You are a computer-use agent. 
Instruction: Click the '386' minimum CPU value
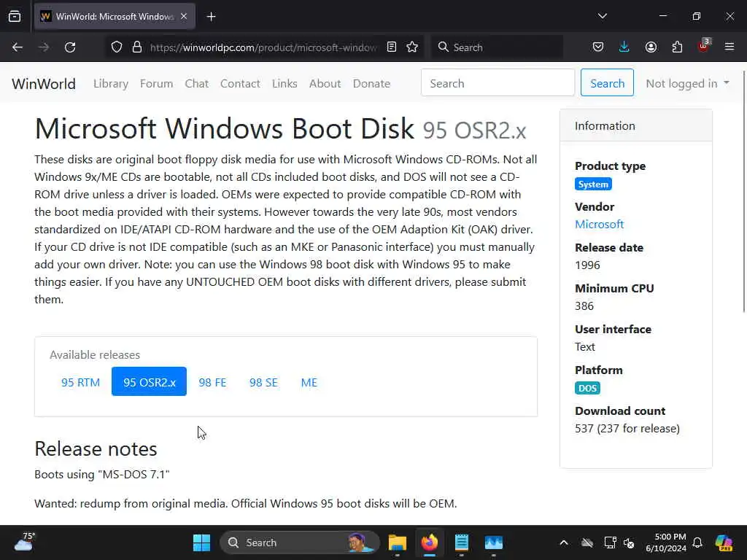(x=584, y=306)
